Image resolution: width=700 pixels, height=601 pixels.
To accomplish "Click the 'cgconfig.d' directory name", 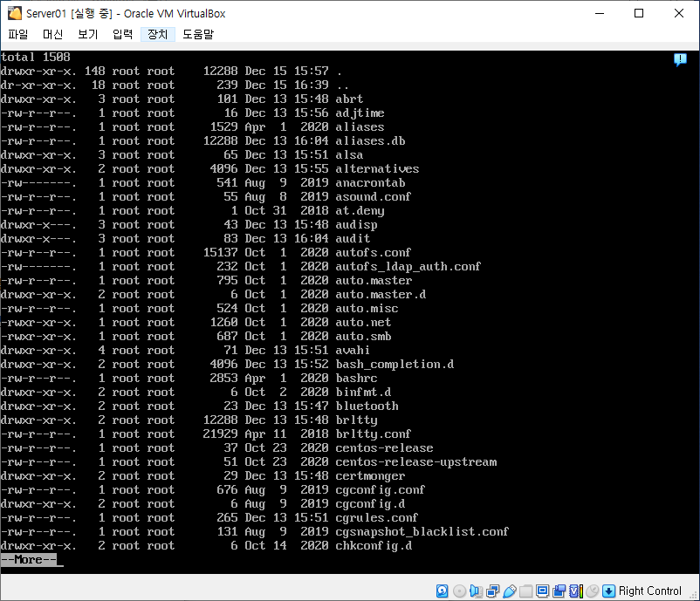I will (x=371, y=503).
